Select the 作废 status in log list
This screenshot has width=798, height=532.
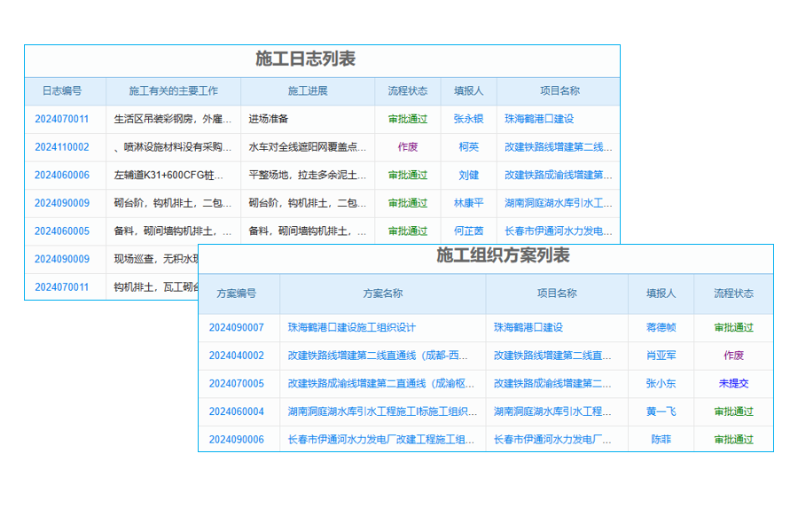(x=406, y=147)
